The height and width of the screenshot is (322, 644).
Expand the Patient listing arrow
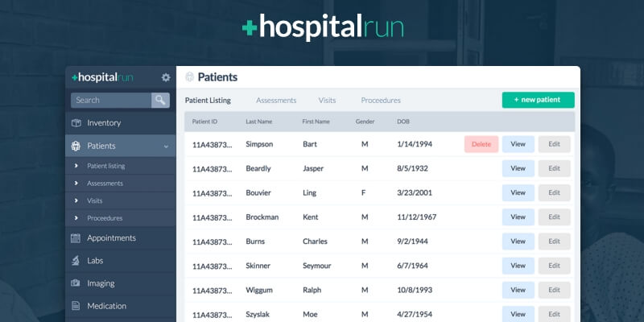[76, 166]
